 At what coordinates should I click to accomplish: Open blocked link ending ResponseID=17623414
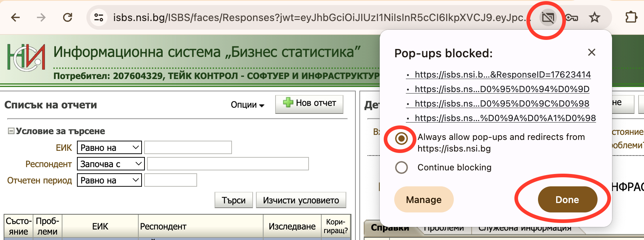tap(503, 75)
